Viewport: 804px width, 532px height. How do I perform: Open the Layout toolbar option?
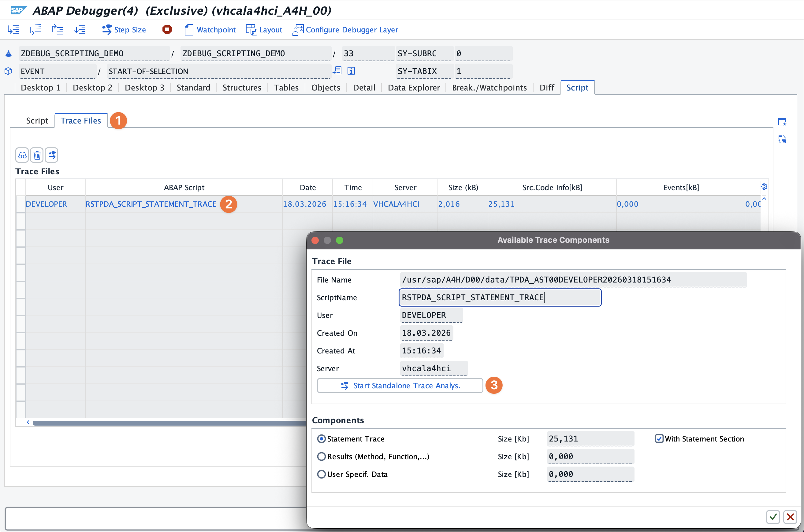click(x=264, y=30)
